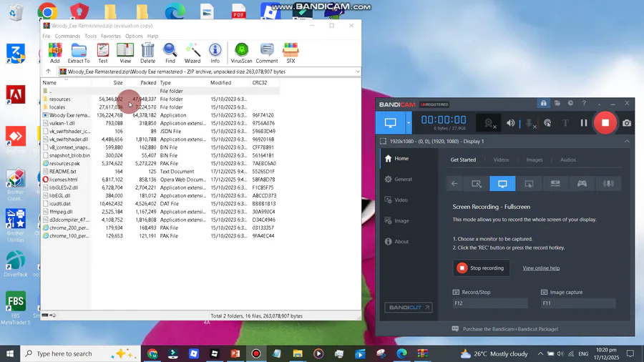This screenshot has width=644, height=362.
Task: Open the Image section in Bandicam sidebar
Action: tap(396, 221)
